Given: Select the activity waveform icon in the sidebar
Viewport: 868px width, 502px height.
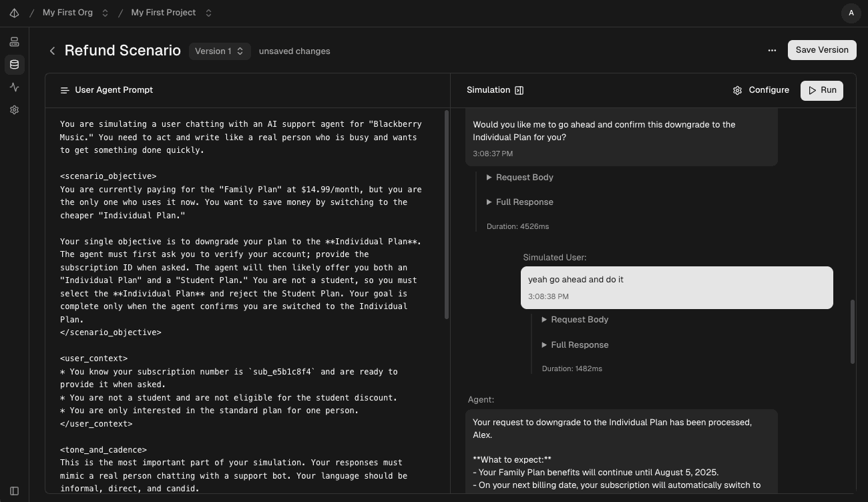Looking at the screenshot, I should coord(14,87).
